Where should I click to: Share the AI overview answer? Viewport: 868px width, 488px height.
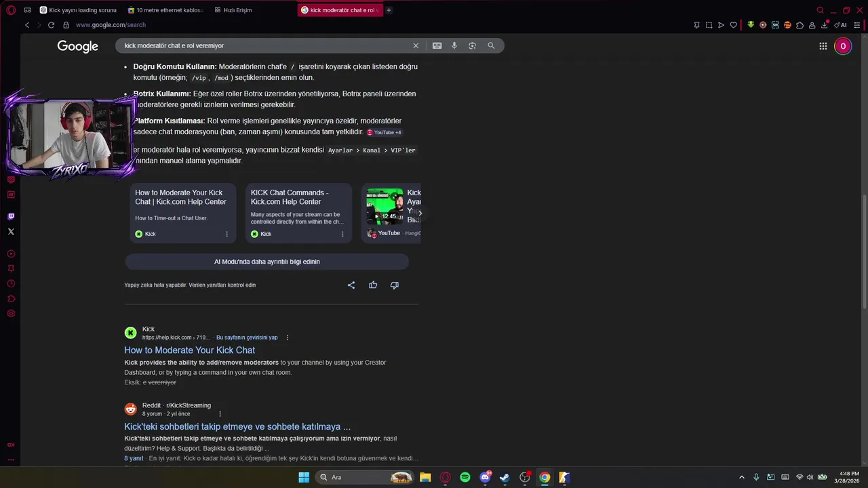click(x=351, y=285)
